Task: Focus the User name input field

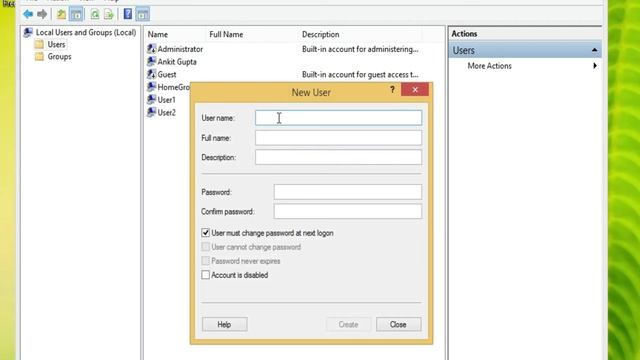Action: 338,118
